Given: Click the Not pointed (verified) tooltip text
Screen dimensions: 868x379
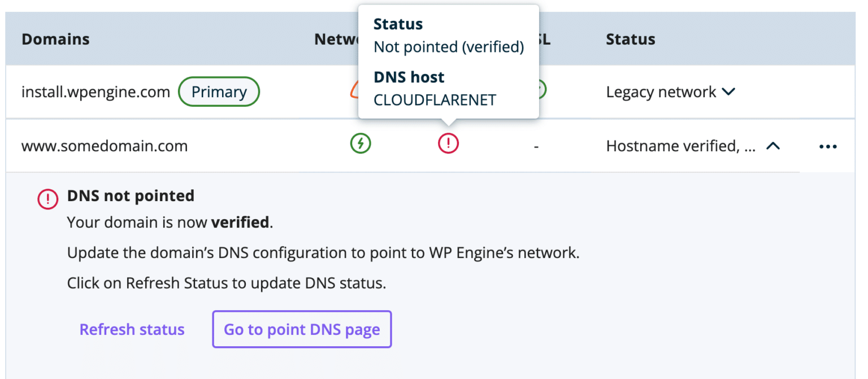Looking at the screenshot, I should coord(448,47).
